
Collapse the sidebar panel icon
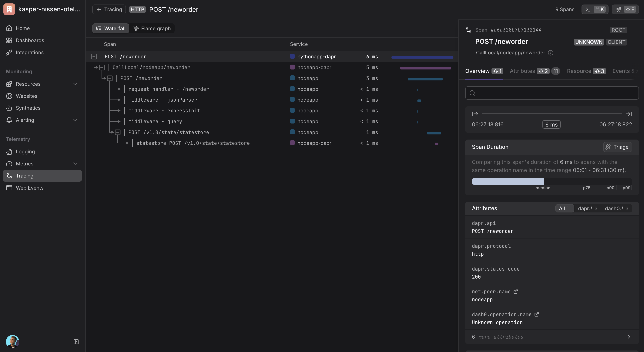(76, 342)
